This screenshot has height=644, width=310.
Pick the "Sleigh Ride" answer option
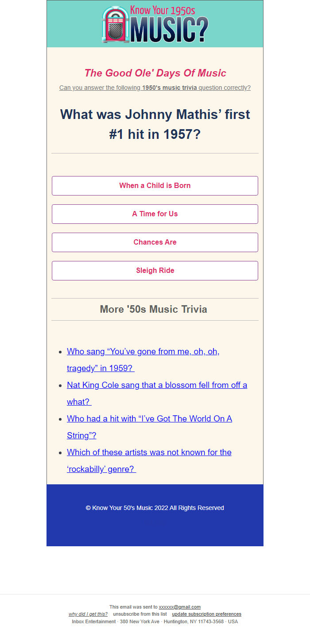click(x=155, y=270)
